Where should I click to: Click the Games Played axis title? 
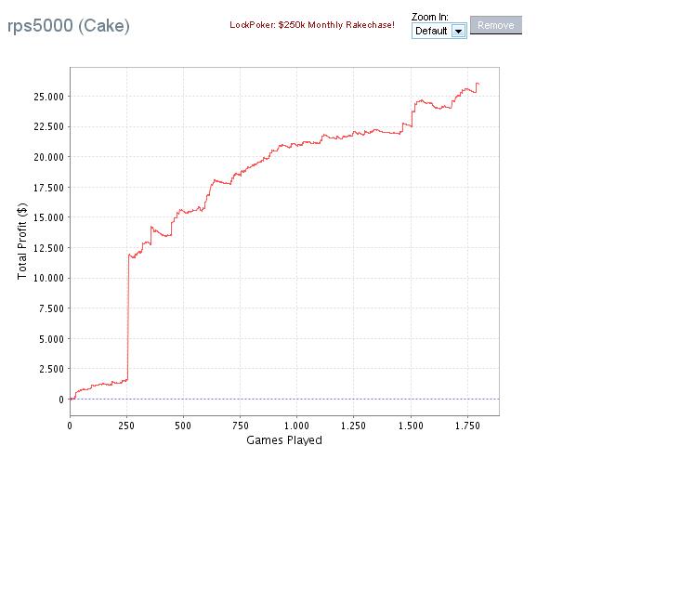[284, 440]
